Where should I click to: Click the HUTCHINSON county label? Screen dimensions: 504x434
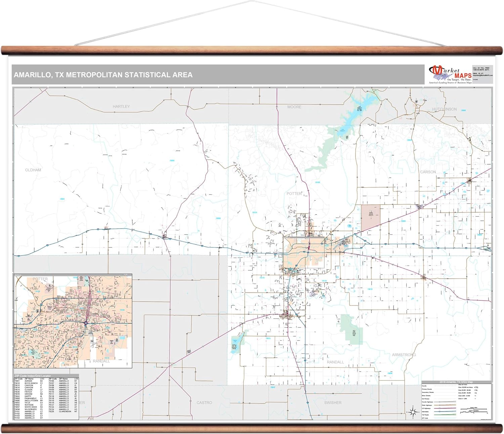pos(444,109)
